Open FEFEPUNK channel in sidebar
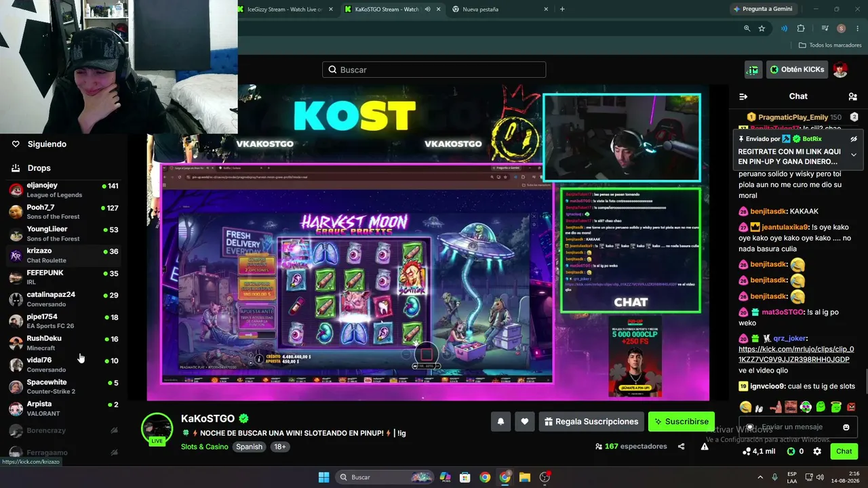Screen dimensions: 868x488 pos(64,277)
